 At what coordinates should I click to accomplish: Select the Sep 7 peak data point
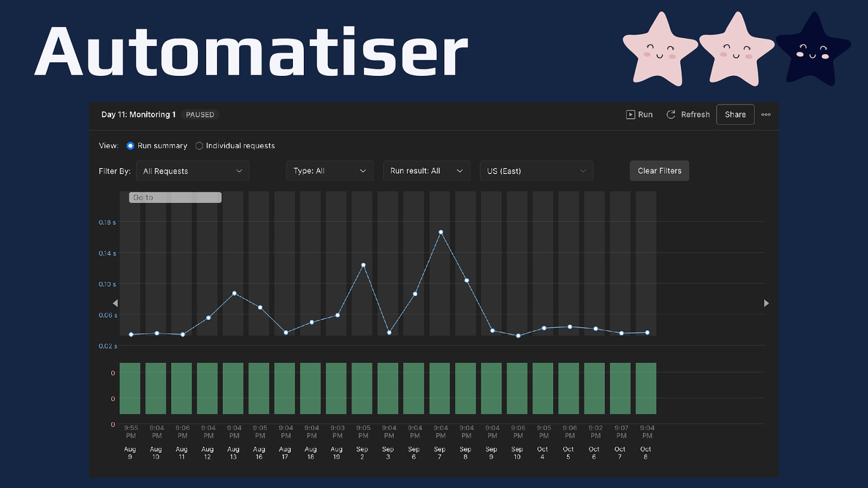coord(441,232)
